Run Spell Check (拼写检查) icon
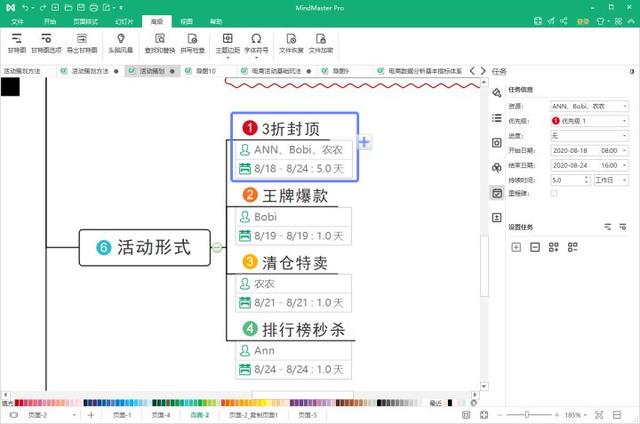This screenshot has height=424, width=640. [192, 43]
